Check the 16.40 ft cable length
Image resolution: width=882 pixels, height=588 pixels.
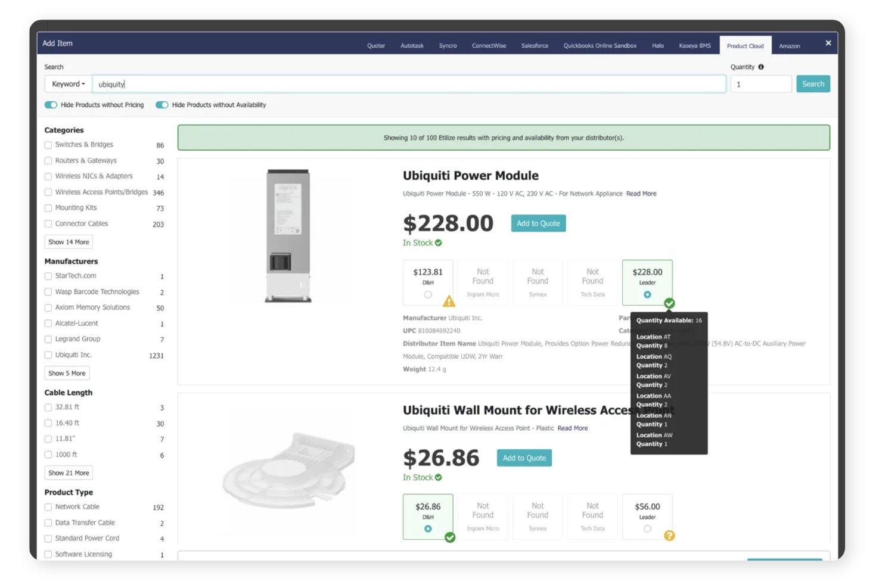click(48, 423)
